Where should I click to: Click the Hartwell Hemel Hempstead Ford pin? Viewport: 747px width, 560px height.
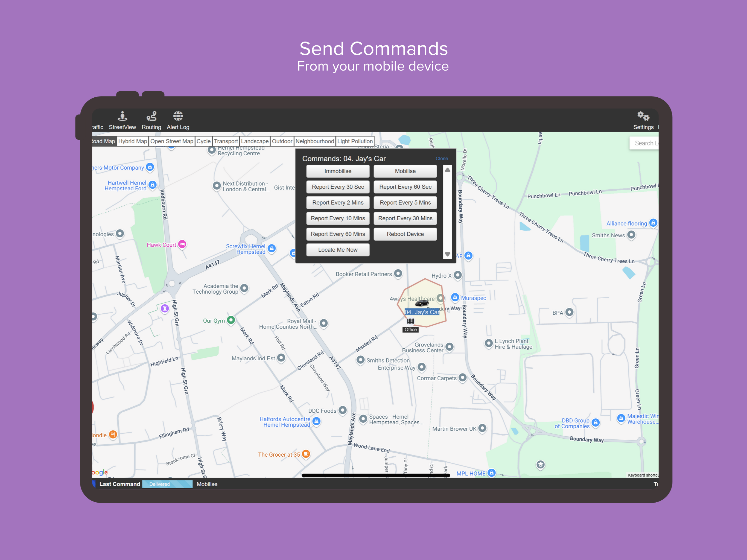point(153,185)
